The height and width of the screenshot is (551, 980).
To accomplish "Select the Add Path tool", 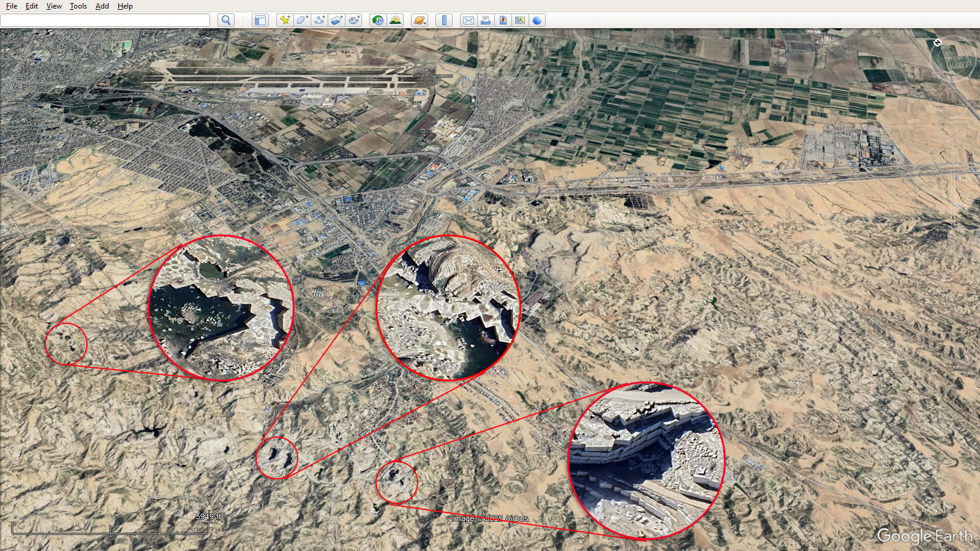I will pyautogui.click(x=319, y=20).
